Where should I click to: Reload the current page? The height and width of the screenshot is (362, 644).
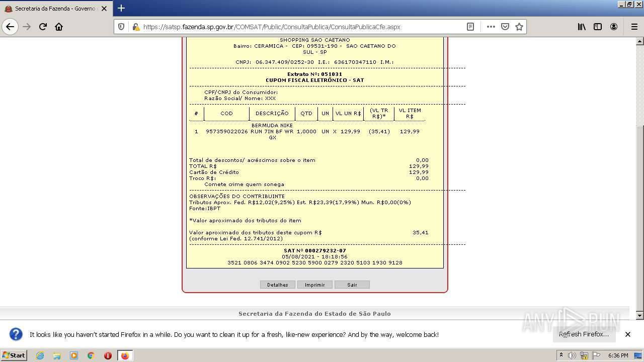43,27
